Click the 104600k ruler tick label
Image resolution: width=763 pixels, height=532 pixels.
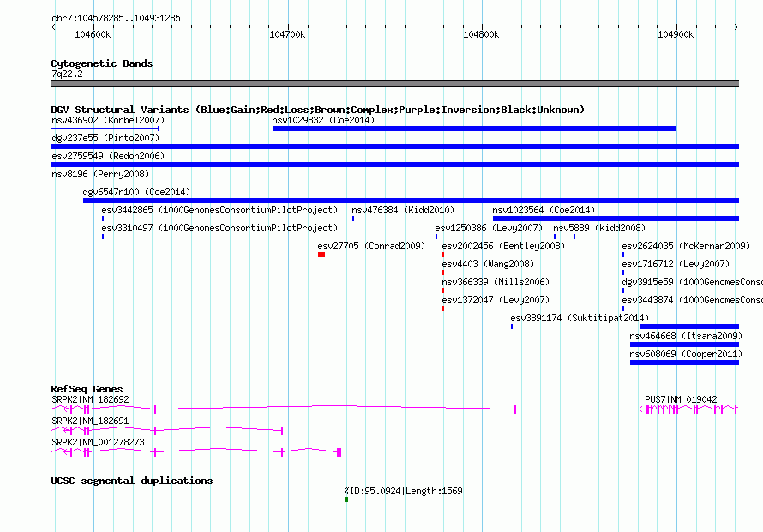93,34
